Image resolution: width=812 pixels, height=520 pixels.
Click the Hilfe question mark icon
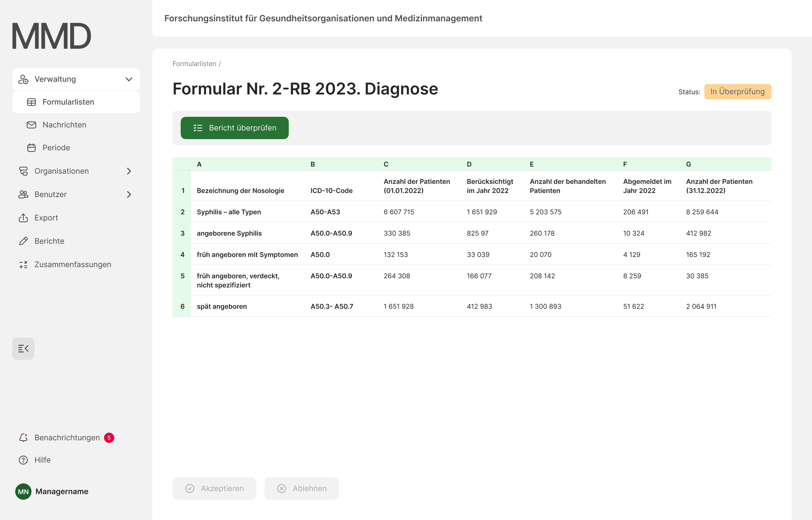tap(23, 460)
